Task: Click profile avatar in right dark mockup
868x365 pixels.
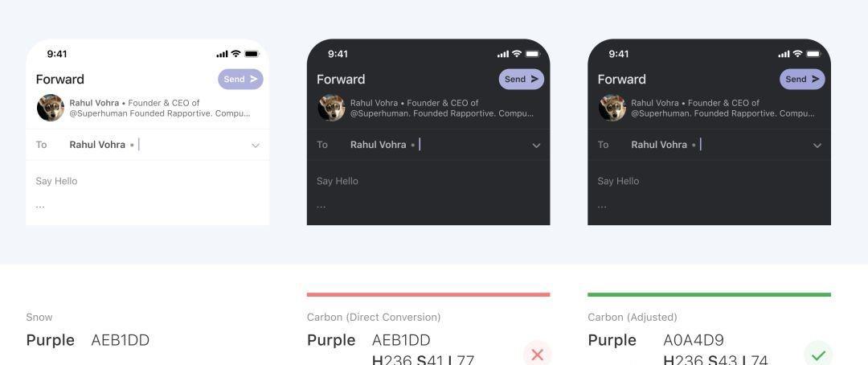Action: coord(612,108)
